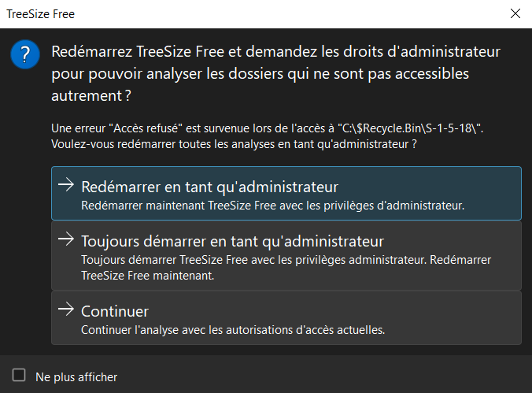This screenshot has height=393, width=532.
Task: Click the arrow icon beside Continuer
Action: pos(66,310)
